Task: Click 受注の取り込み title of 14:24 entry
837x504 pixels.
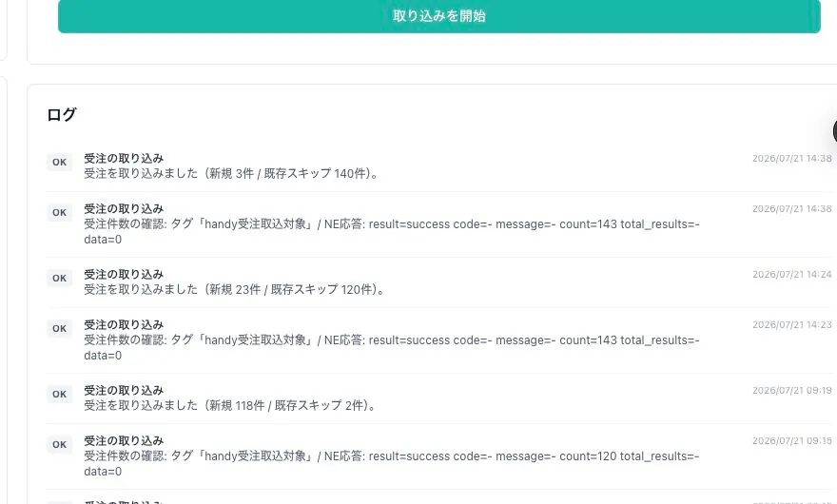Action: (124, 275)
